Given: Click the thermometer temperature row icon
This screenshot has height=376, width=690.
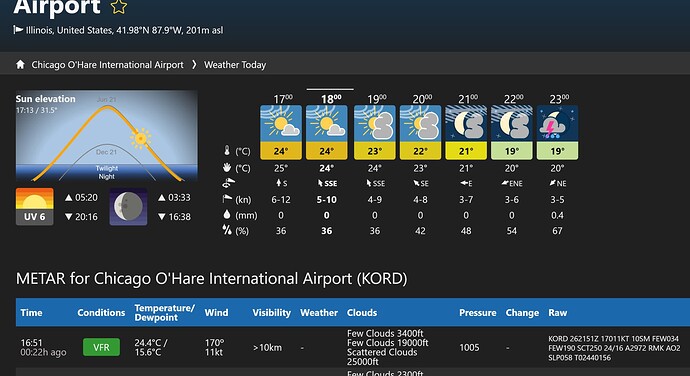Looking at the screenshot, I should (227, 151).
